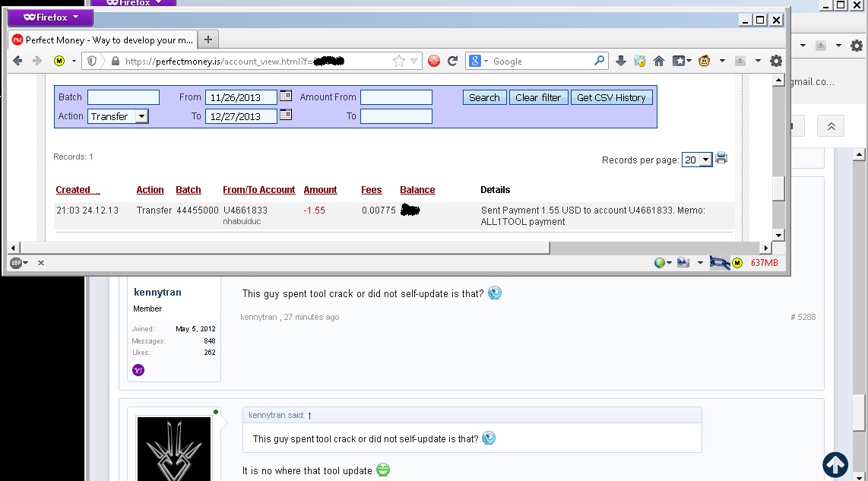This screenshot has width=868, height=481.
Task: Click the blue scroll-to-top arrow button
Action: [x=835, y=464]
